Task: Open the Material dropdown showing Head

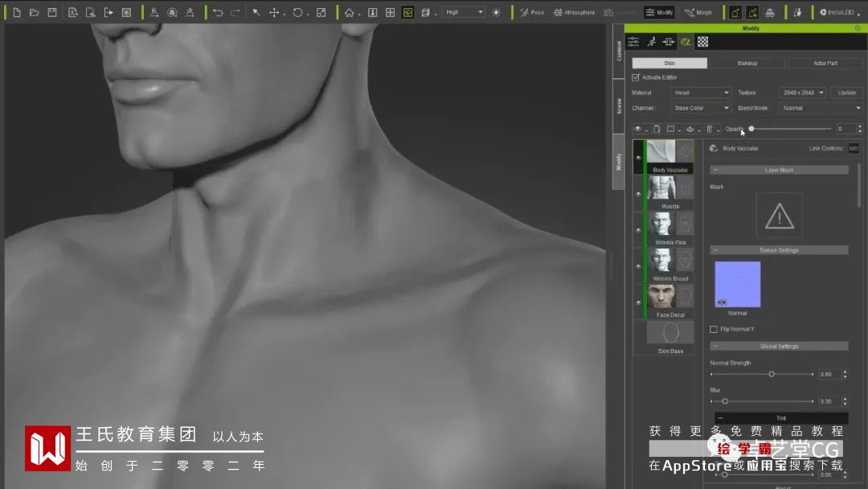Action: point(701,92)
